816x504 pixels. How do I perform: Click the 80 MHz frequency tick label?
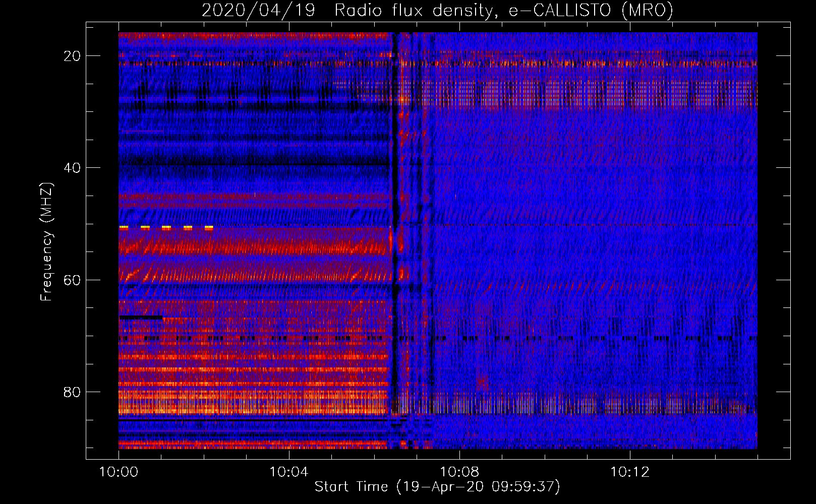[x=72, y=392]
